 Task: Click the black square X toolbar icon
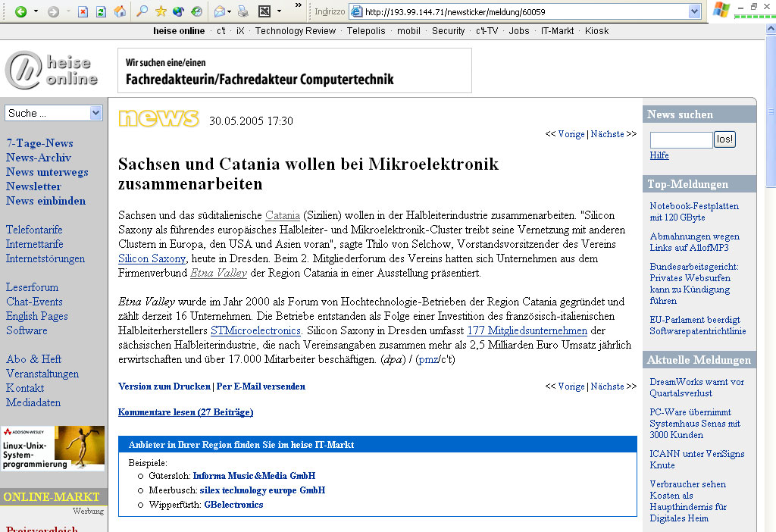264,11
